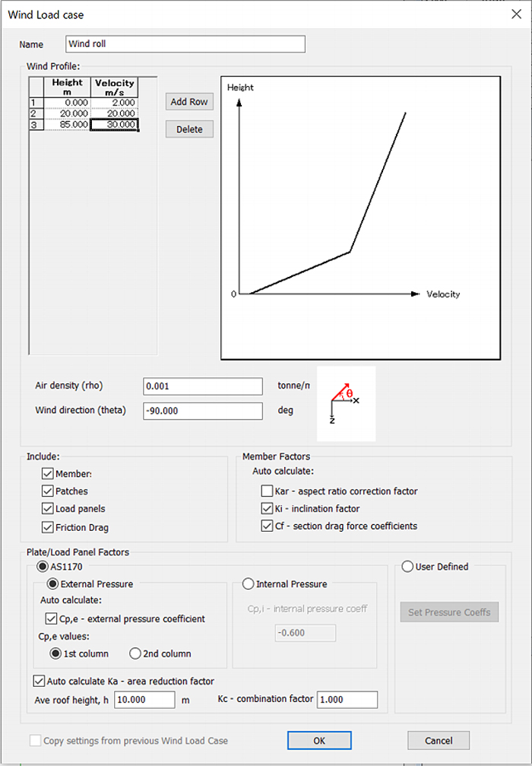Screen dimensions: 532x766
Task: Enable Kar aspect ratio correction factor
Action: (267, 491)
